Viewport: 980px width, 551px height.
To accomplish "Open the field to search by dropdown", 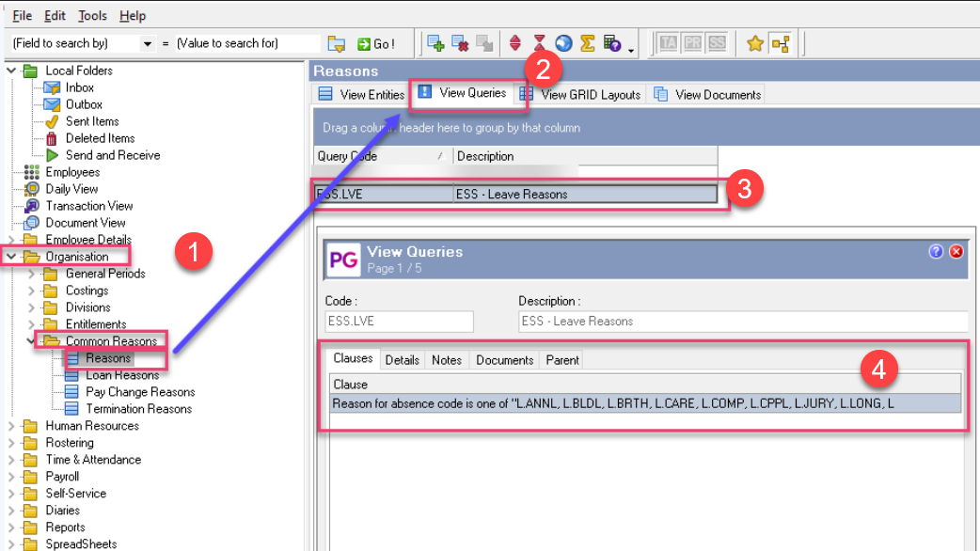I will coord(147,44).
